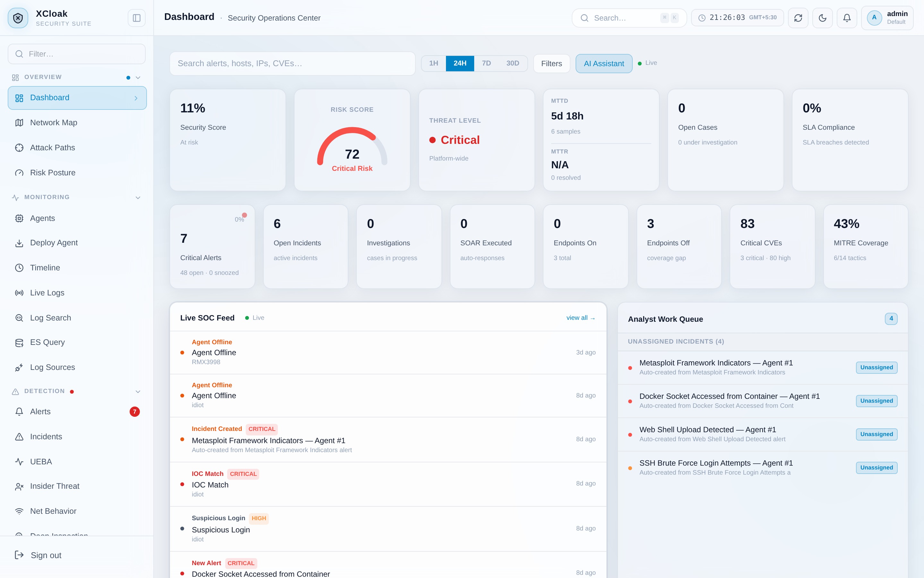Screen dimensions: 924x578
Task: Click the Open Incidents 6 card
Action: point(305,247)
